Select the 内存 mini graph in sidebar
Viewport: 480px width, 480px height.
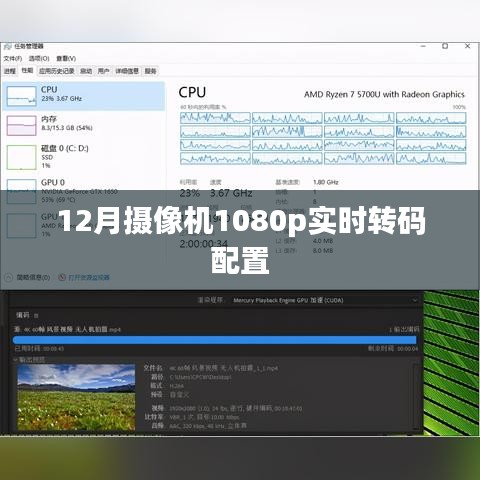point(21,125)
